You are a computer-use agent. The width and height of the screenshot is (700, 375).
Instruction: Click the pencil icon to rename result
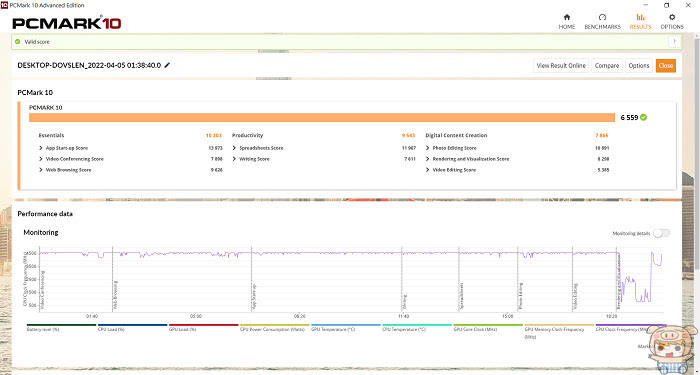[167, 65]
